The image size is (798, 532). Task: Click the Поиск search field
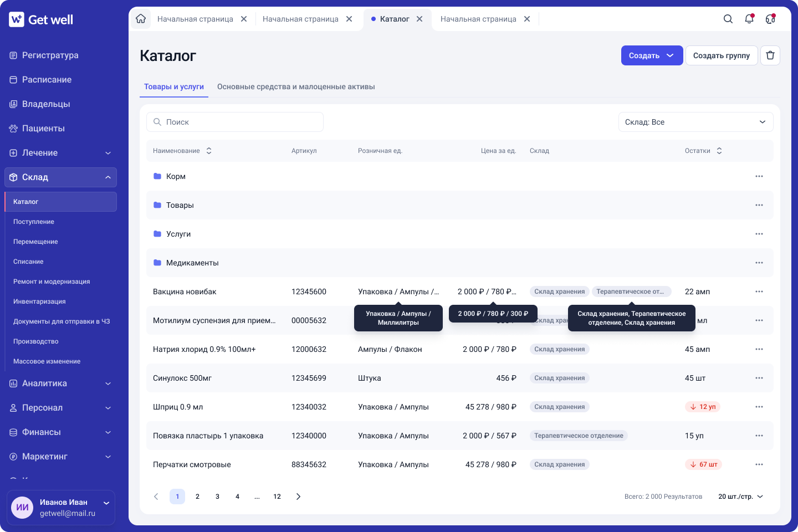(235, 122)
